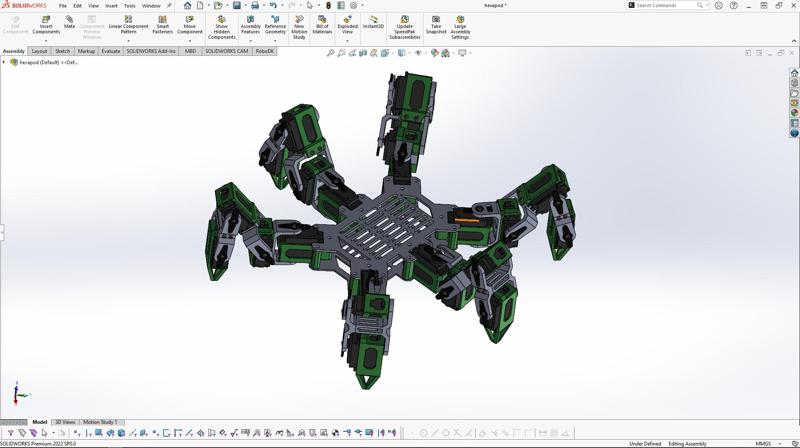Open the Tools menu
Viewport: 800px width, 448px height.
[x=130, y=6]
